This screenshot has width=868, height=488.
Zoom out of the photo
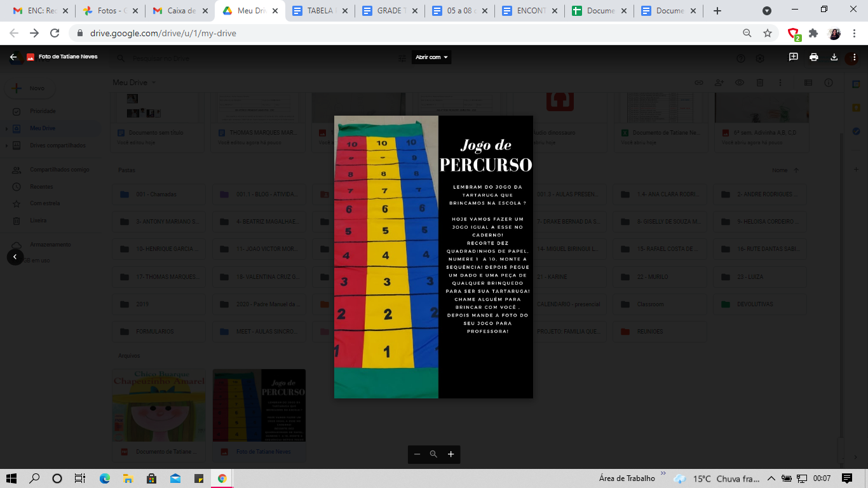(417, 454)
